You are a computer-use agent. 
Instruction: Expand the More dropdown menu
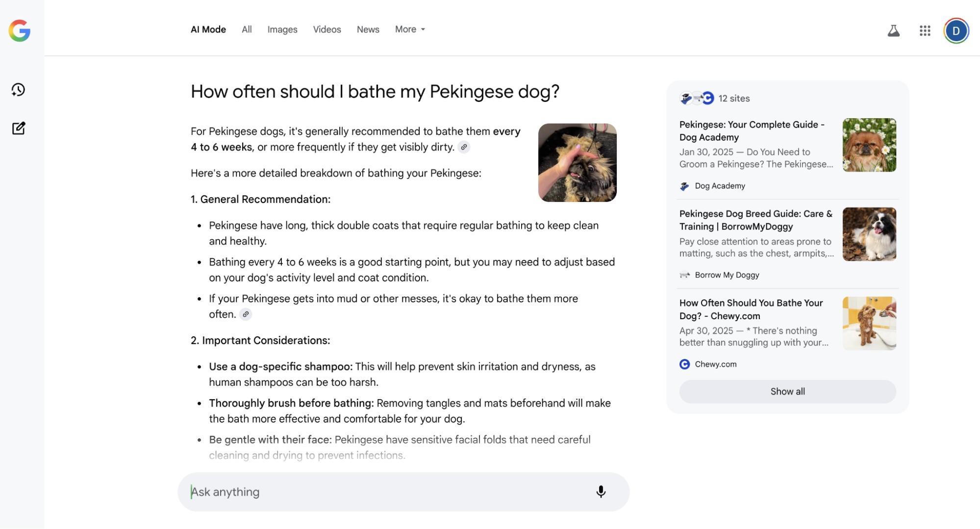[410, 29]
